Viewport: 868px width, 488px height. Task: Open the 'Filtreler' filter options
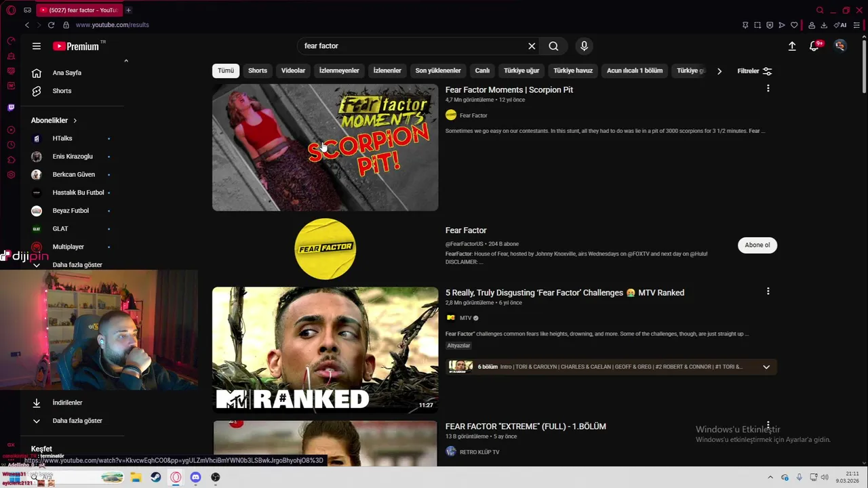[755, 71]
